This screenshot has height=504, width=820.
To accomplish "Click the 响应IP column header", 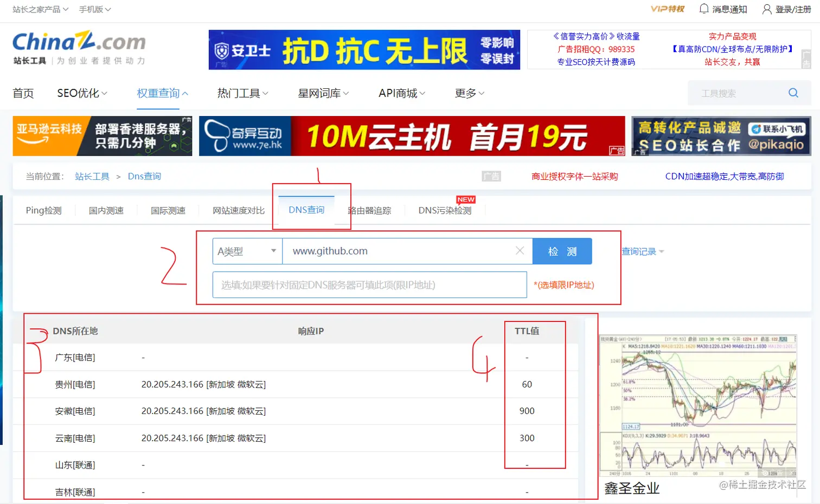I will (311, 331).
